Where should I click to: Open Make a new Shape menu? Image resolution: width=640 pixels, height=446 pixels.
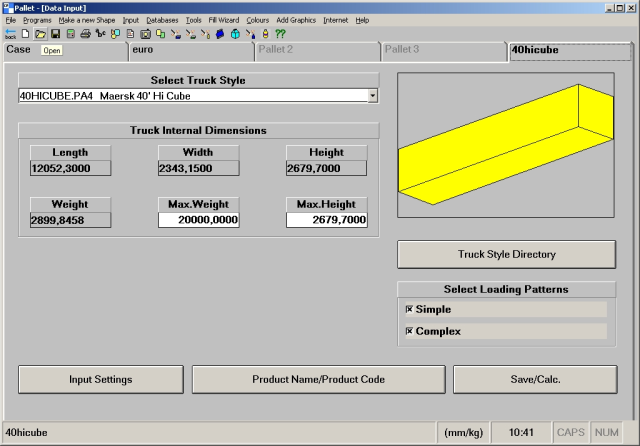coord(87,20)
